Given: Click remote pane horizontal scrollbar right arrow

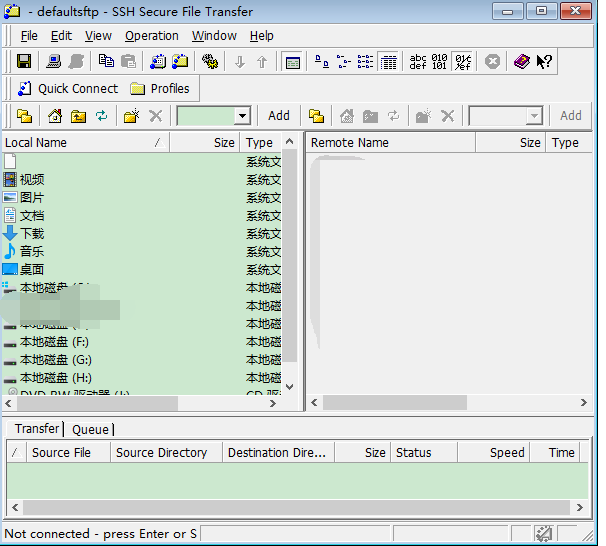Looking at the screenshot, I should (x=584, y=403).
